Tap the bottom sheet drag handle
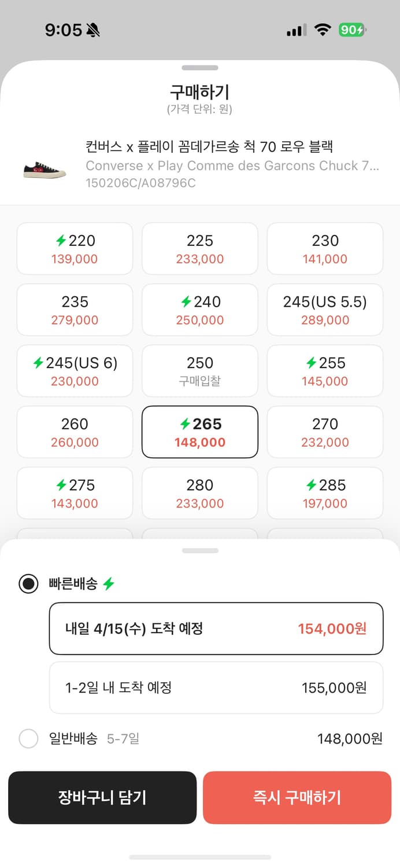Screen dimensions: 400x868 200,550
